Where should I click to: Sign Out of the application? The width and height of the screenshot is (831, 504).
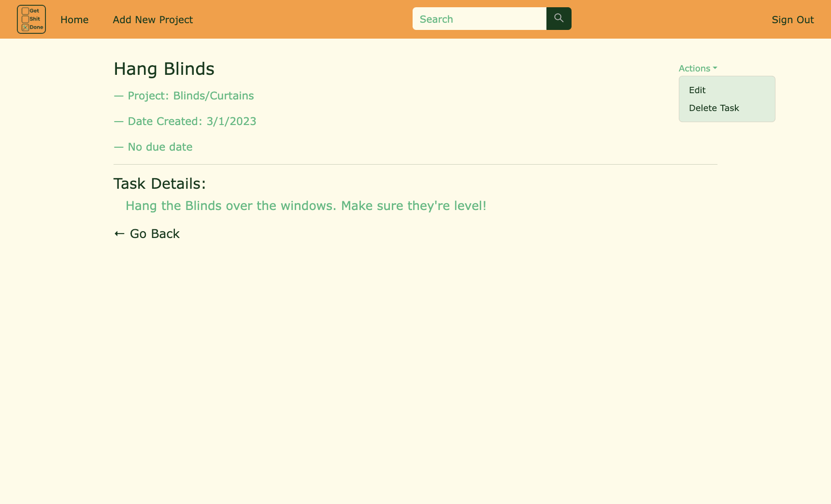click(x=792, y=19)
